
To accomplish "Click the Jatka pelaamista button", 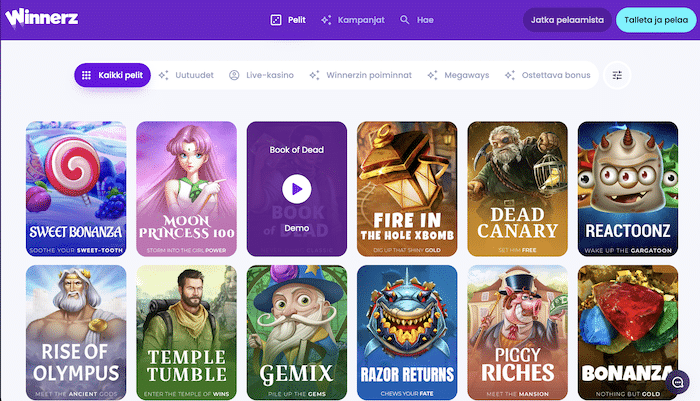I will 567,20.
